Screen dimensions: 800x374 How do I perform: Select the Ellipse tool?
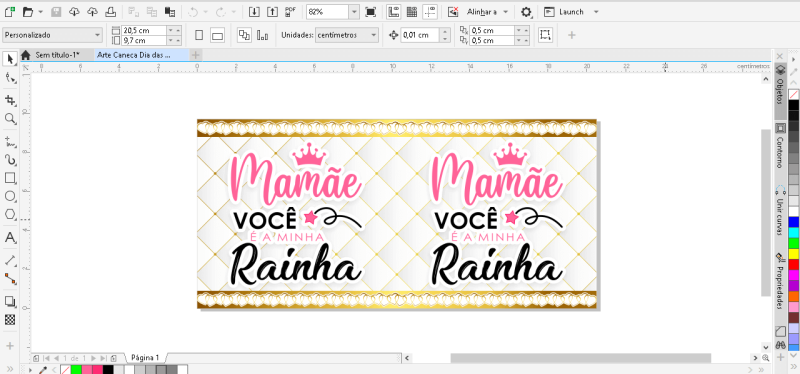[x=10, y=196]
